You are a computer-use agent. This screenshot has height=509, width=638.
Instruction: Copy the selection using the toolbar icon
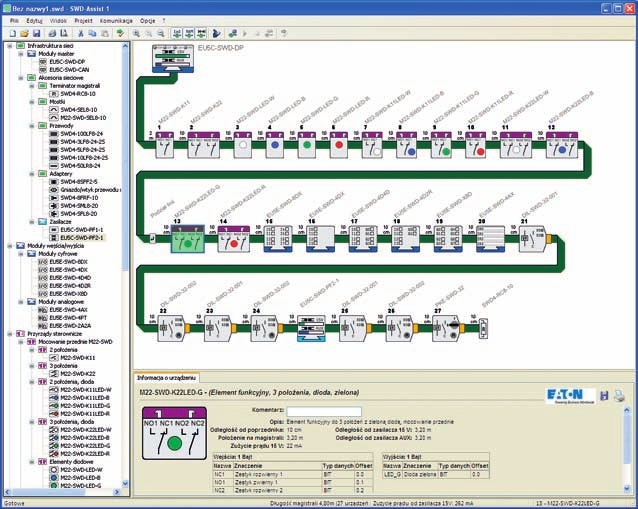[x=92, y=33]
